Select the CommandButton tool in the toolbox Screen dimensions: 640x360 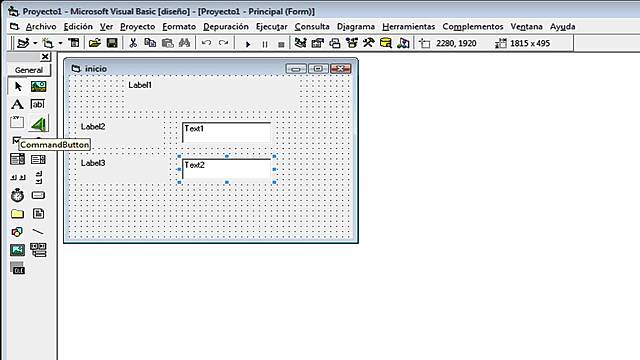point(38,124)
